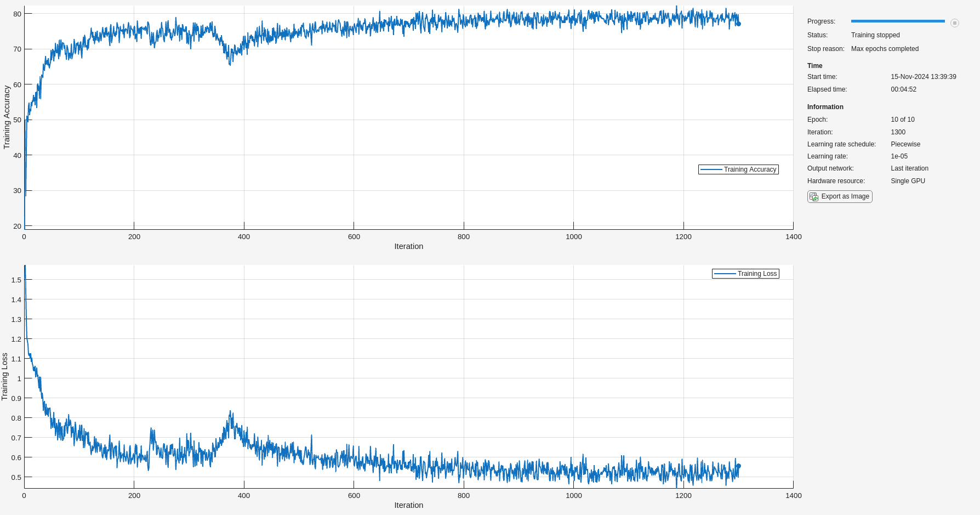
Task: Click the Training Accuracy y-axis label
Action: coord(7,117)
